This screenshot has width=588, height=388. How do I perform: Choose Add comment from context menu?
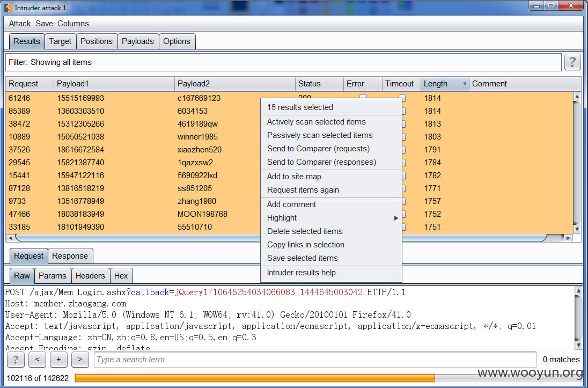coord(331,204)
